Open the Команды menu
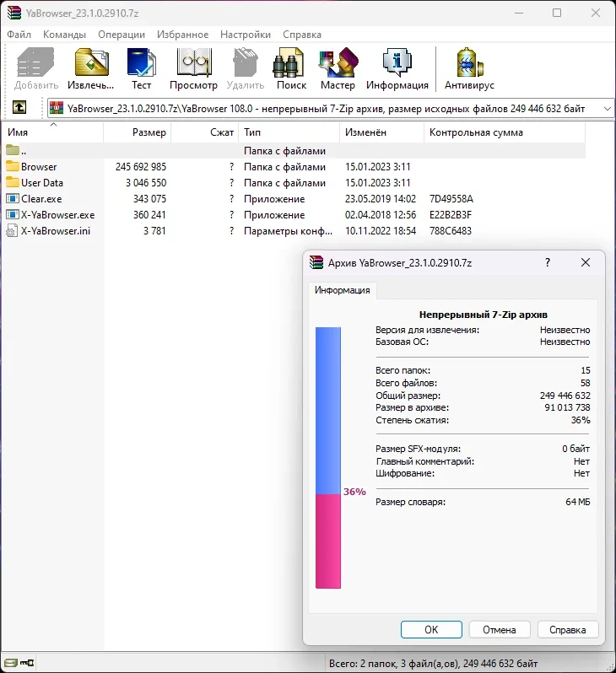The height and width of the screenshot is (673, 616). (64, 35)
